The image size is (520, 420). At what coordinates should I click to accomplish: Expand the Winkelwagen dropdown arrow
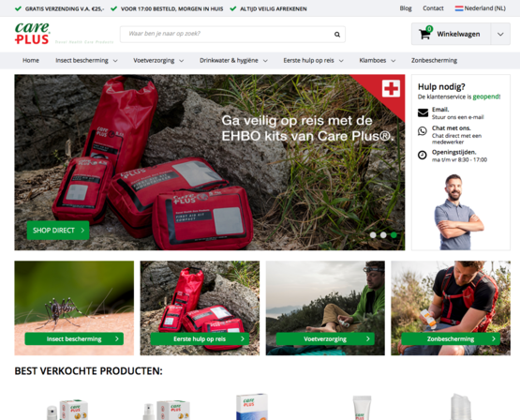pos(500,34)
